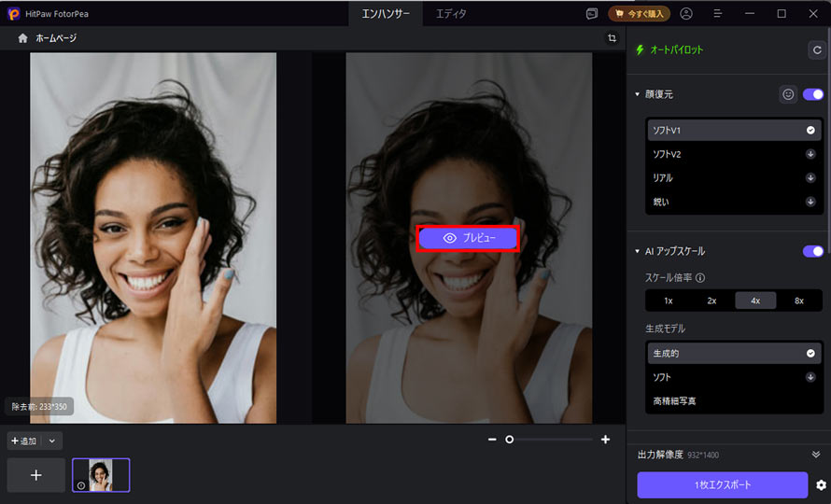This screenshot has height=504, width=831.
Task: Click the HitPaw FotorPea logo icon
Action: point(14,14)
